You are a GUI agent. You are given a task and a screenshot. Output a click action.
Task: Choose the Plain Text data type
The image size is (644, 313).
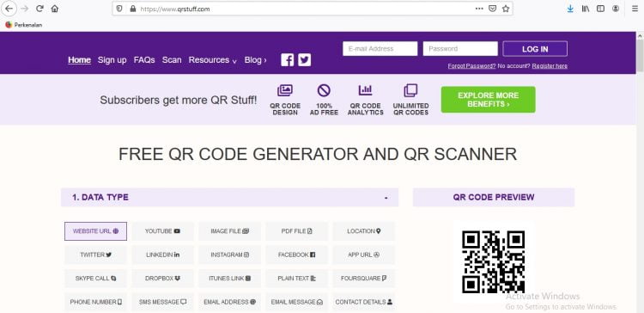click(296, 279)
